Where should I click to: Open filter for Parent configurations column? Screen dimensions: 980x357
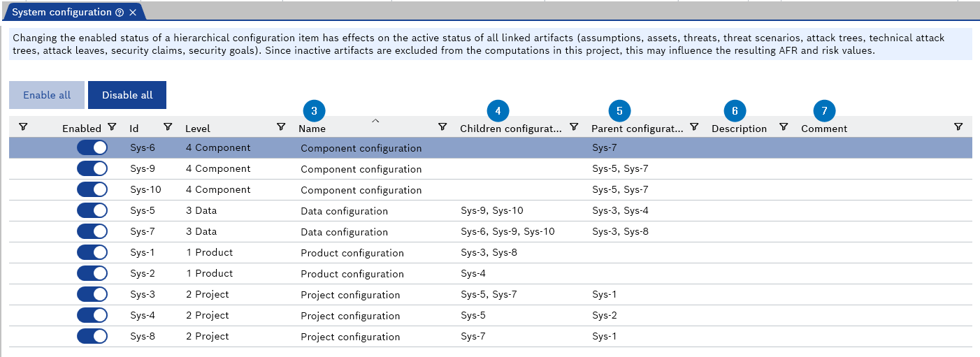pos(694,127)
